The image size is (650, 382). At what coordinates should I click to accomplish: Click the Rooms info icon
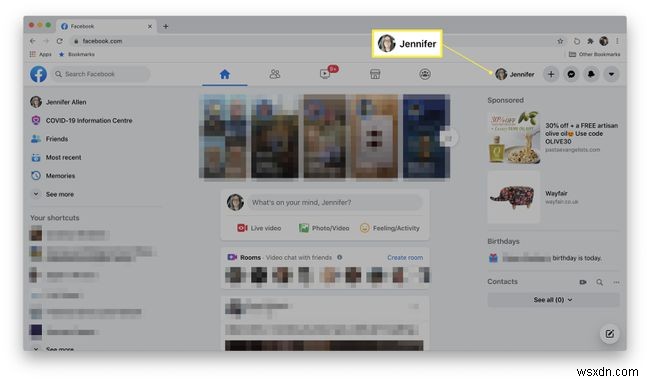tap(340, 257)
